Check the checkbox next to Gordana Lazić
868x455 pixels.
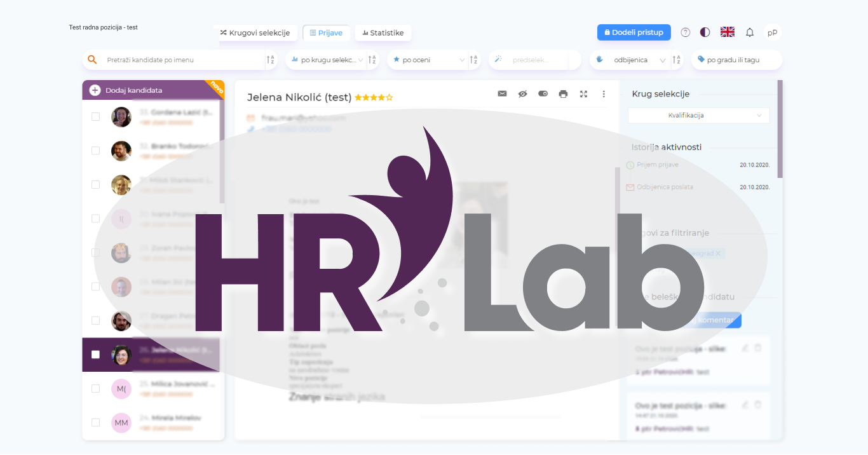tap(95, 116)
